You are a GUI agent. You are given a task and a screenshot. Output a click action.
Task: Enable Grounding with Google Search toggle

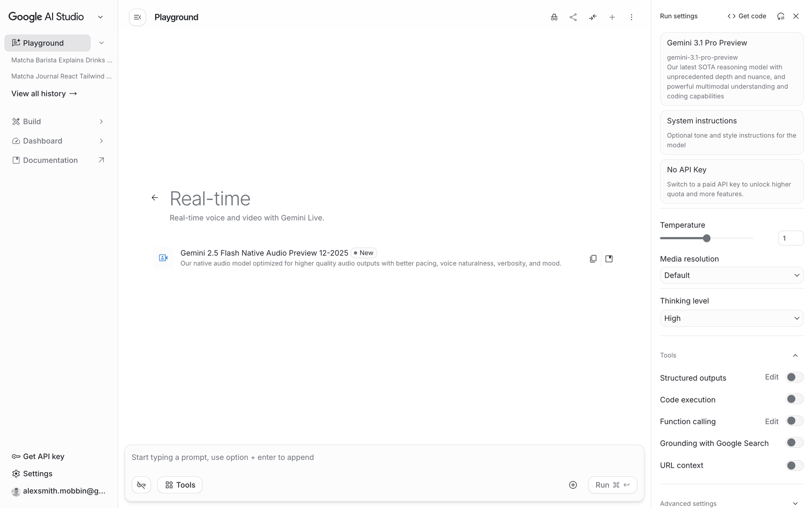click(795, 443)
